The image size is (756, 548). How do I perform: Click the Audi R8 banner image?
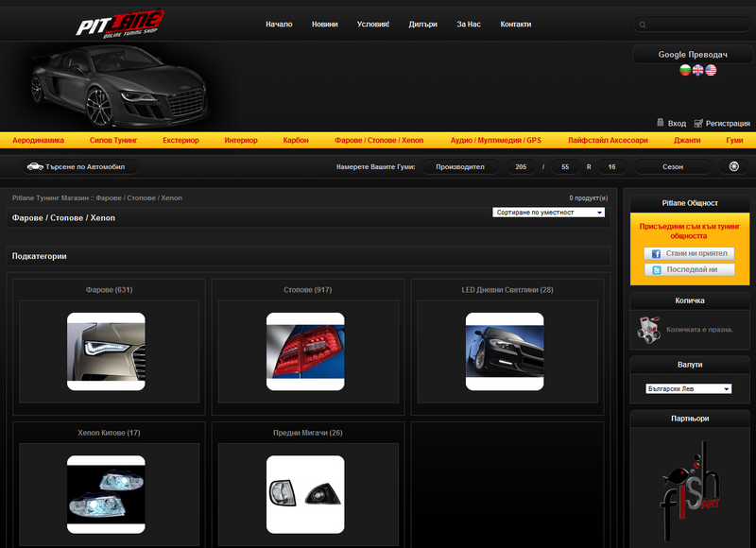(120, 86)
